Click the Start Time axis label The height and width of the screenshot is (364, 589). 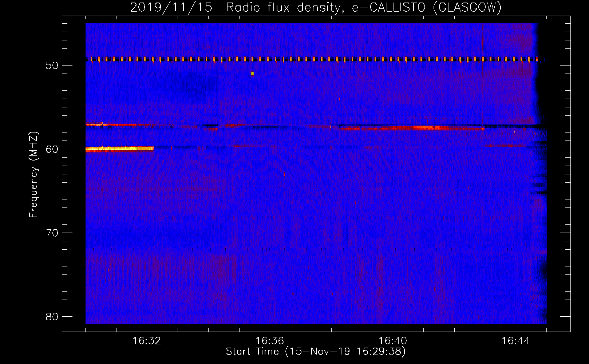[x=316, y=352]
